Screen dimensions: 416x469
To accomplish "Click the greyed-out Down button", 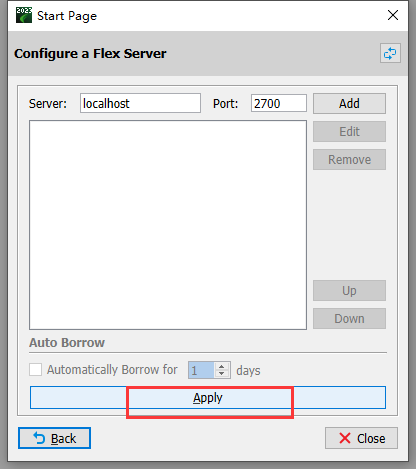I will (x=349, y=319).
